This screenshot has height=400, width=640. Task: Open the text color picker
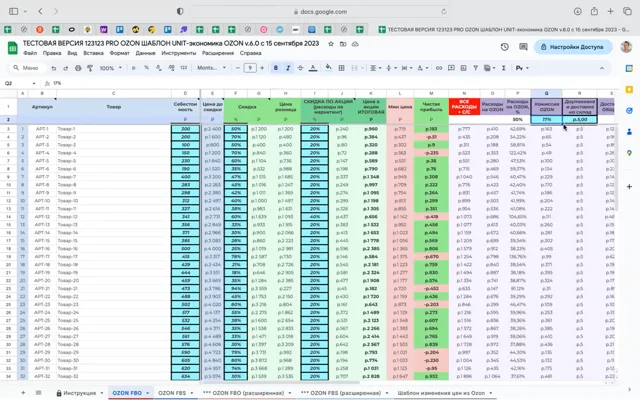pyautogui.click(x=313, y=68)
